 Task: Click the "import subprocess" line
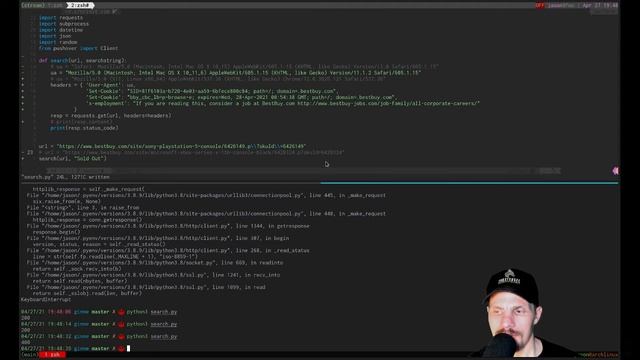coord(64,24)
